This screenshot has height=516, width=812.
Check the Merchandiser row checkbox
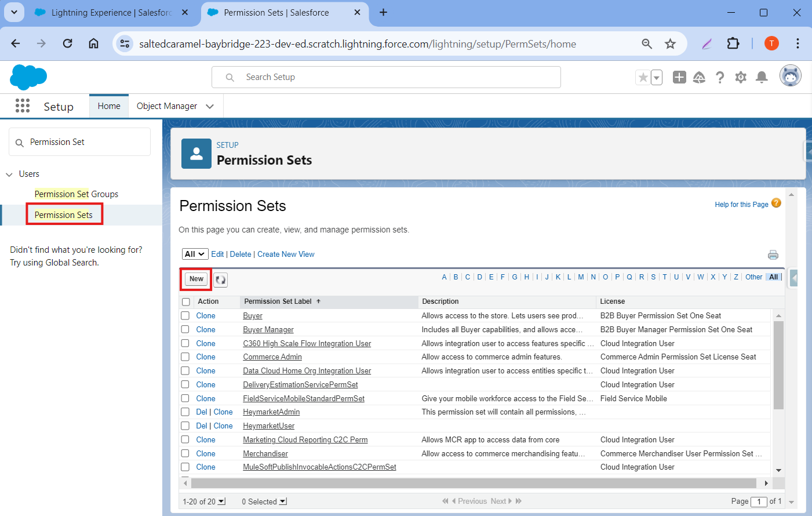(185, 453)
